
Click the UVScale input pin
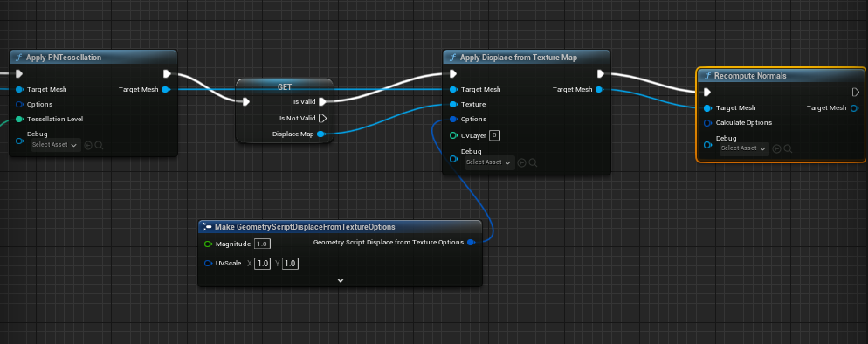pos(208,264)
